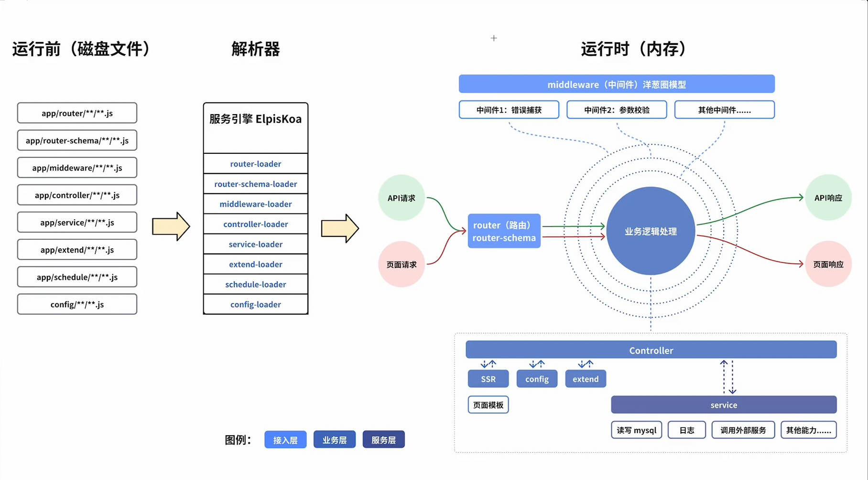Click the 调用外部服务 button
868x480 pixels.
point(743,429)
